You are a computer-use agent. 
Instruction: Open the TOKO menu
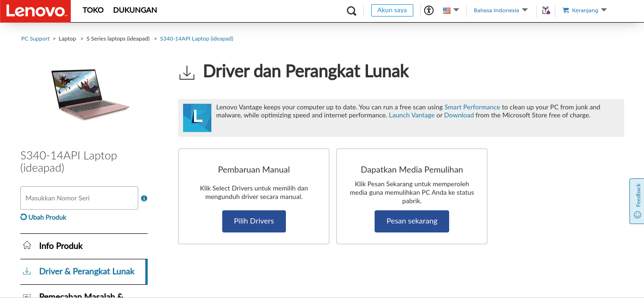(93, 10)
